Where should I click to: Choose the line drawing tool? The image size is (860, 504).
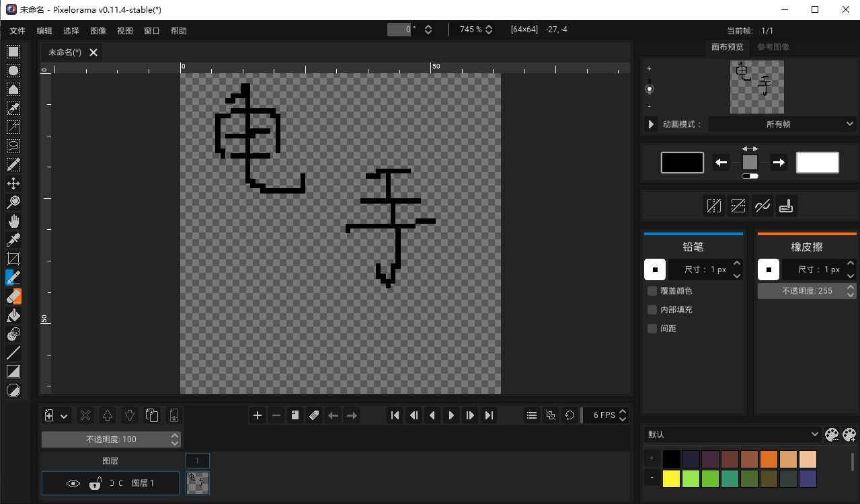(x=13, y=353)
